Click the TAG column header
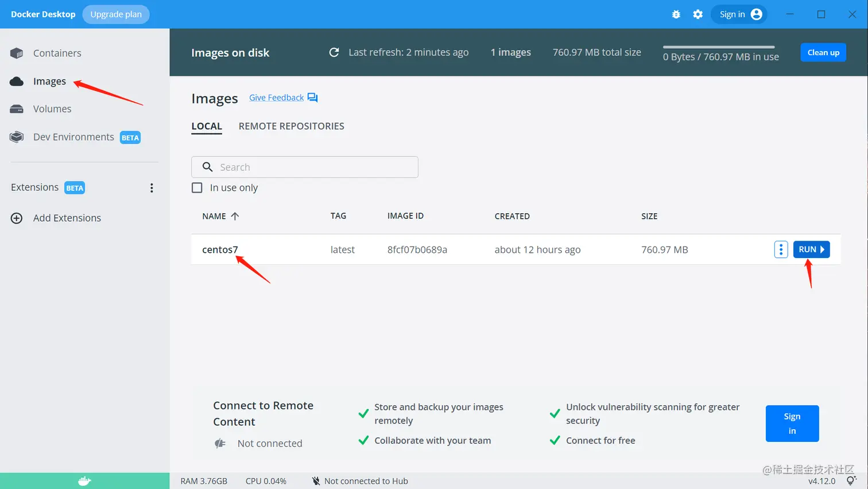 338,216
